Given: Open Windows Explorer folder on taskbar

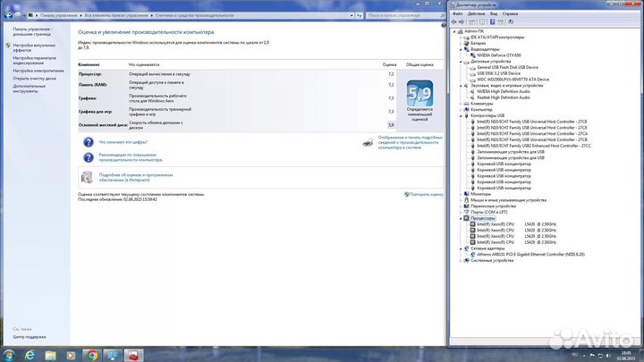Looking at the screenshot, I should click(50, 356).
